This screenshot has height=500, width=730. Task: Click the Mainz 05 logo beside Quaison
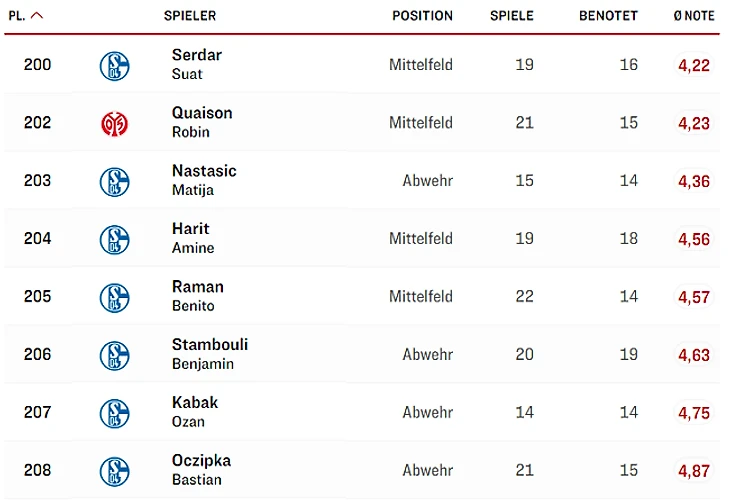point(115,124)
